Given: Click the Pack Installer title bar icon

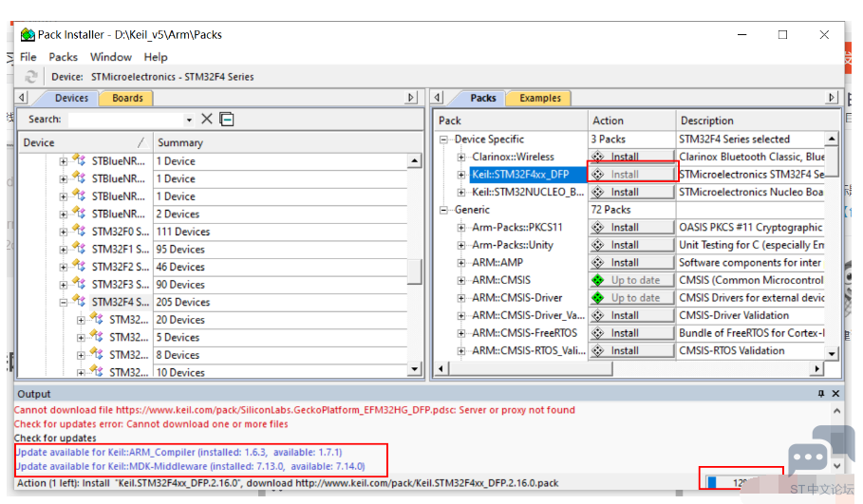Looking at the screenshot, I should click(x=28, y=35).
